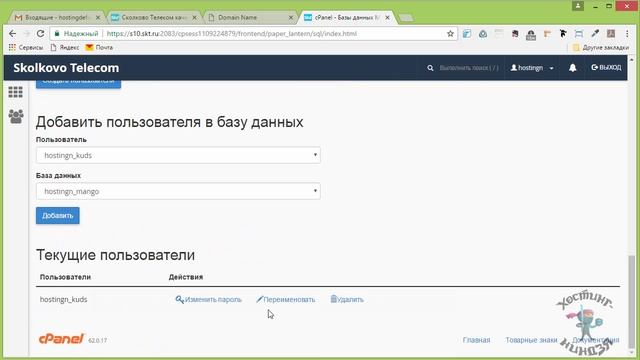Open the Товарные знаки footer link
The width and height of the screenshot is (640, 360).
pyautogui.click(x=531, y=340)
